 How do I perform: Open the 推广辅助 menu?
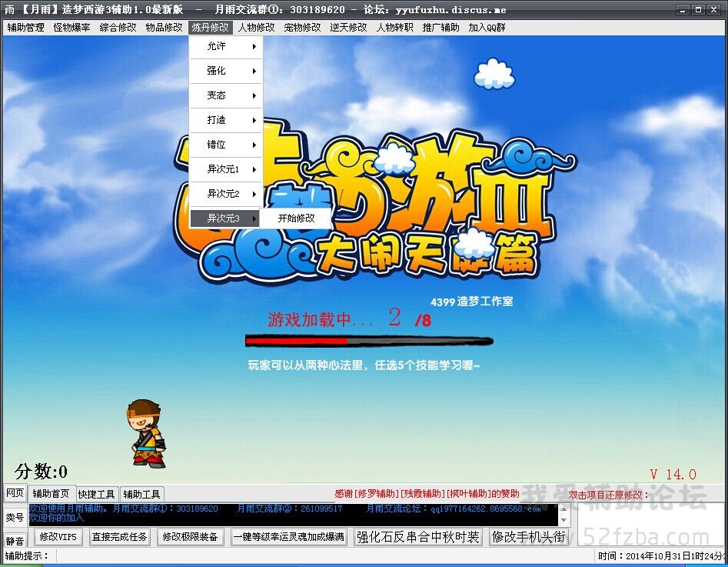pyautogui.click(x=440, y=28)
